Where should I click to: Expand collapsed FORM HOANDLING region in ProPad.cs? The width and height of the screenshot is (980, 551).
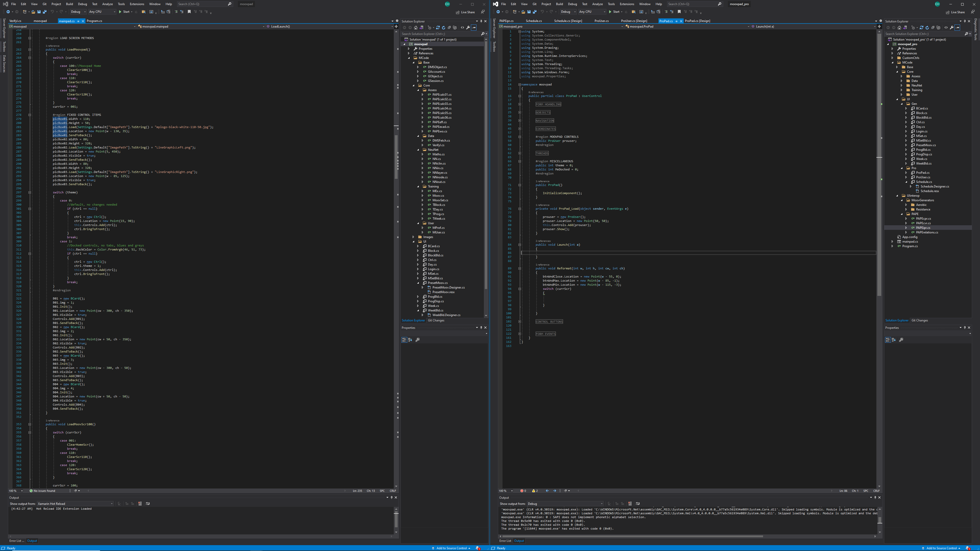(x=520, y=104)
